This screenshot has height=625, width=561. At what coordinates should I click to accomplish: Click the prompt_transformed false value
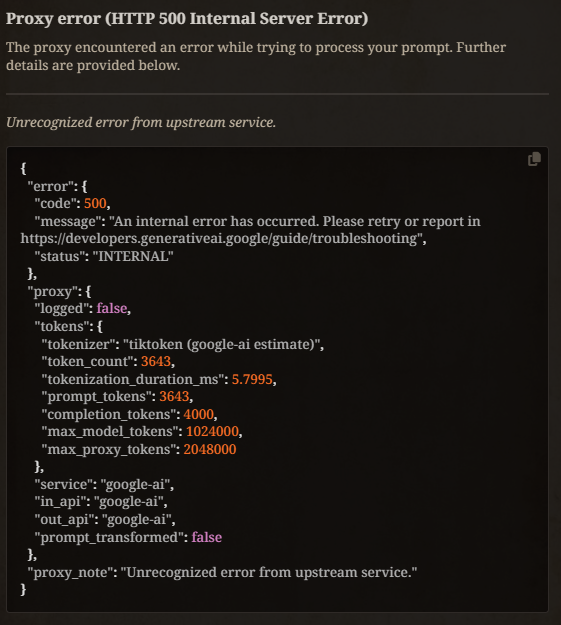coord(207,537)
